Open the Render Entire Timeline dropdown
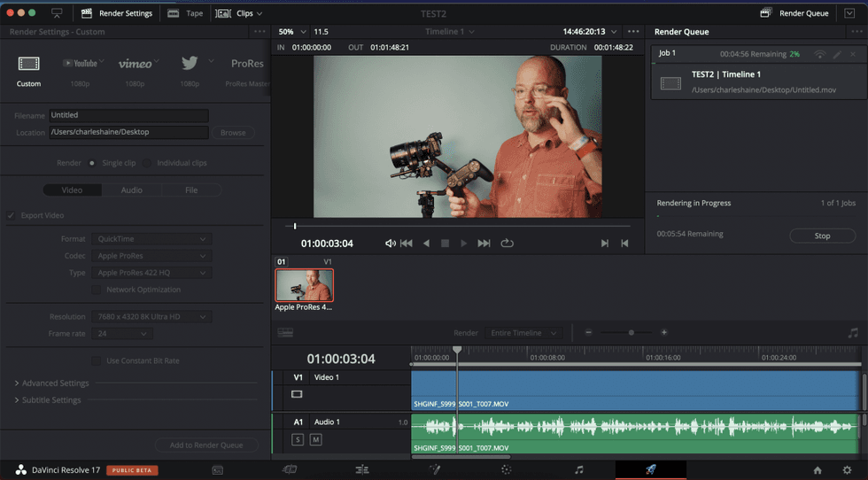The height and width of the screenshot is (480, 868). click(523, 333)
